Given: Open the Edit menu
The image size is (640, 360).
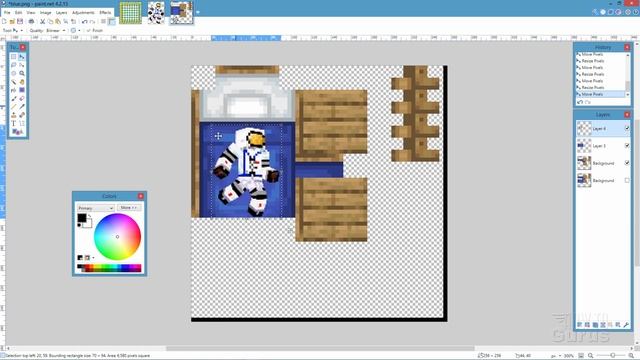Looking at the screenshot, I should 18,13.
